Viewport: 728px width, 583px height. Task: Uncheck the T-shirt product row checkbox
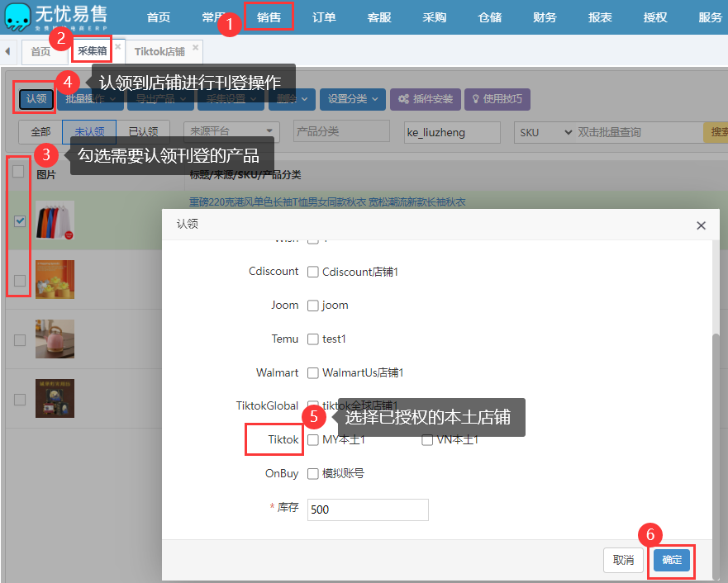point(20,220)
